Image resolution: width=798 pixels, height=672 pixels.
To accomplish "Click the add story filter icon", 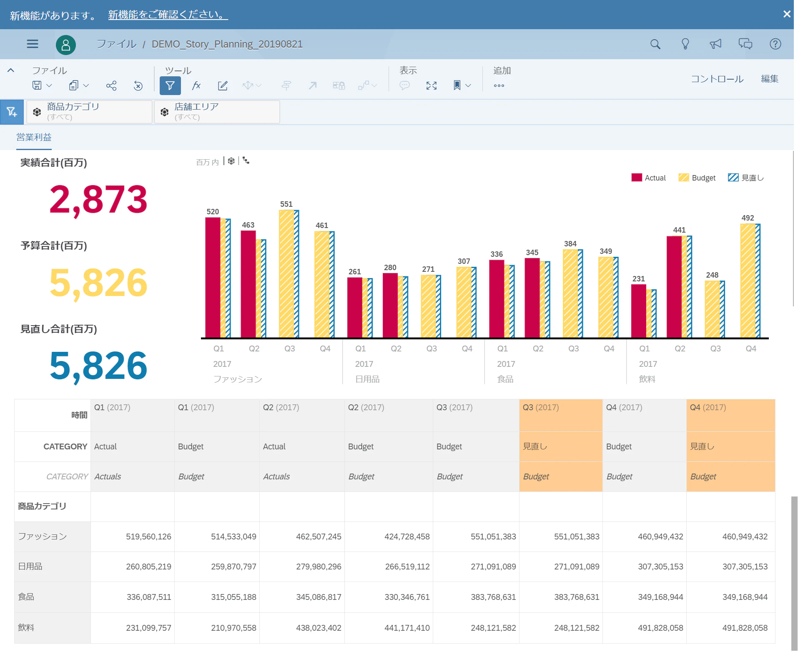I will point(12,112).
